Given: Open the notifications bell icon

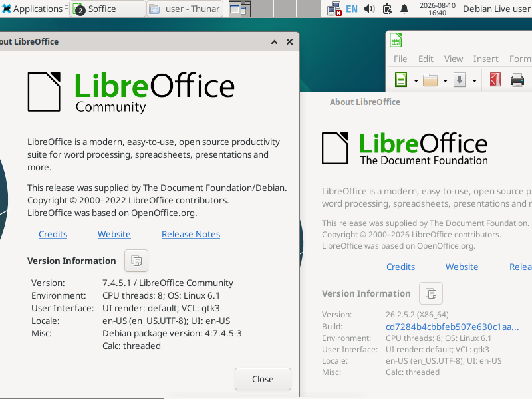Looking at the screenshot, I should click(x=404, y=9).
